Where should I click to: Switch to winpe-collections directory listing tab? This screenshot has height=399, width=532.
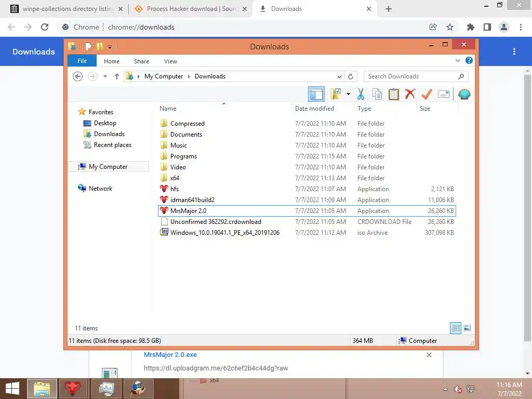tap(66, 9)
